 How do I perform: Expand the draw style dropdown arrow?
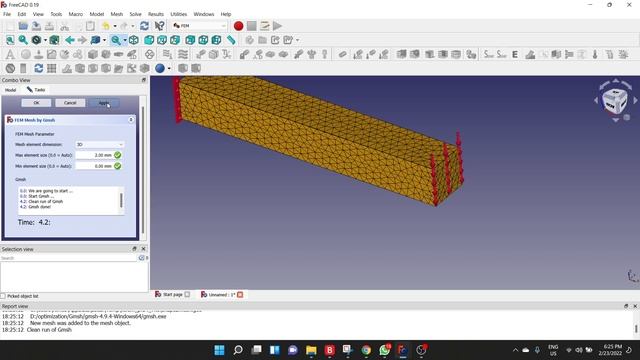[45, 40]
